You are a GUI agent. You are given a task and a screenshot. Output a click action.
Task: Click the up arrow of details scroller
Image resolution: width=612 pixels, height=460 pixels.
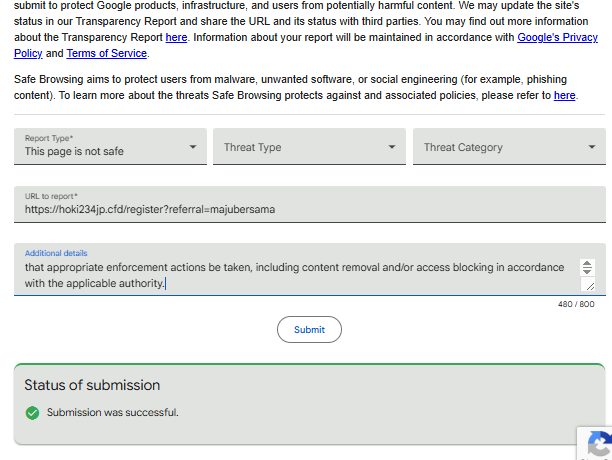click(587, 264)
